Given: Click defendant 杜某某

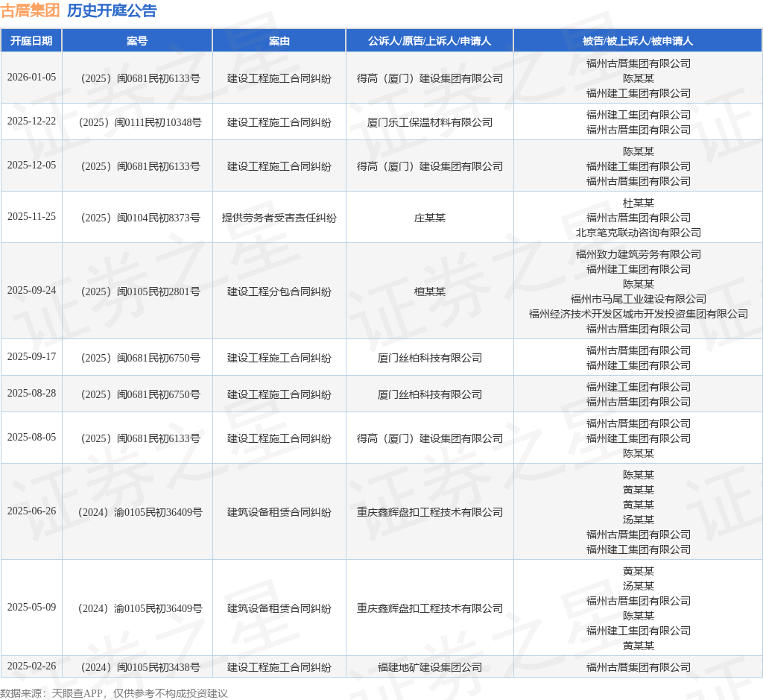Looking at the screenshot, I should click(x=639, y=203).
